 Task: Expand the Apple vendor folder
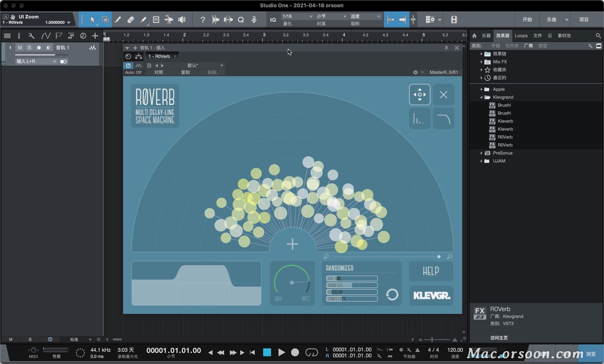pos(481,89)
